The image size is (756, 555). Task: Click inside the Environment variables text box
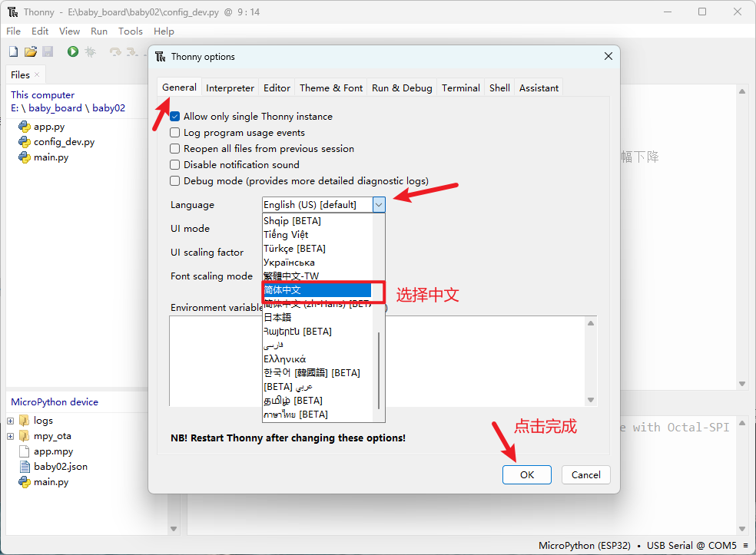376,361
